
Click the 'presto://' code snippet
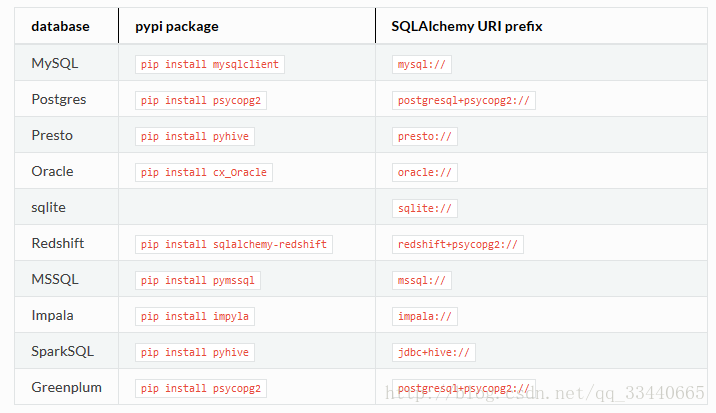click(x=425, y=137)
